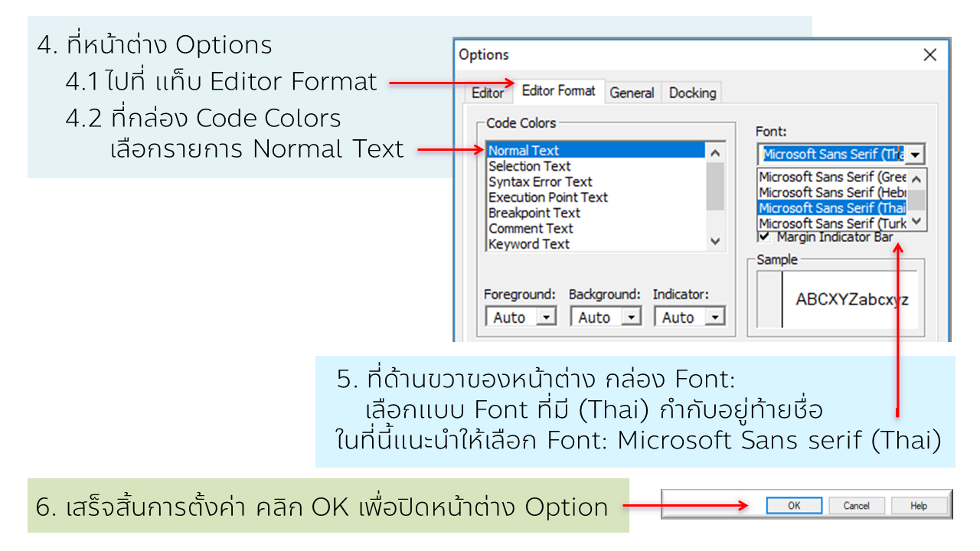The width and height of the screenshot is (980, 551).
Task: Click inside the Font name field
Action: 832,154
